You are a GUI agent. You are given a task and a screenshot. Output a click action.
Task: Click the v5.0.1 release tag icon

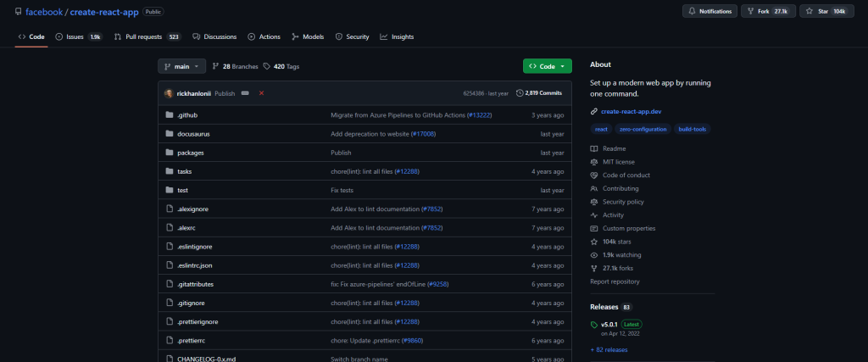[594, 325]
